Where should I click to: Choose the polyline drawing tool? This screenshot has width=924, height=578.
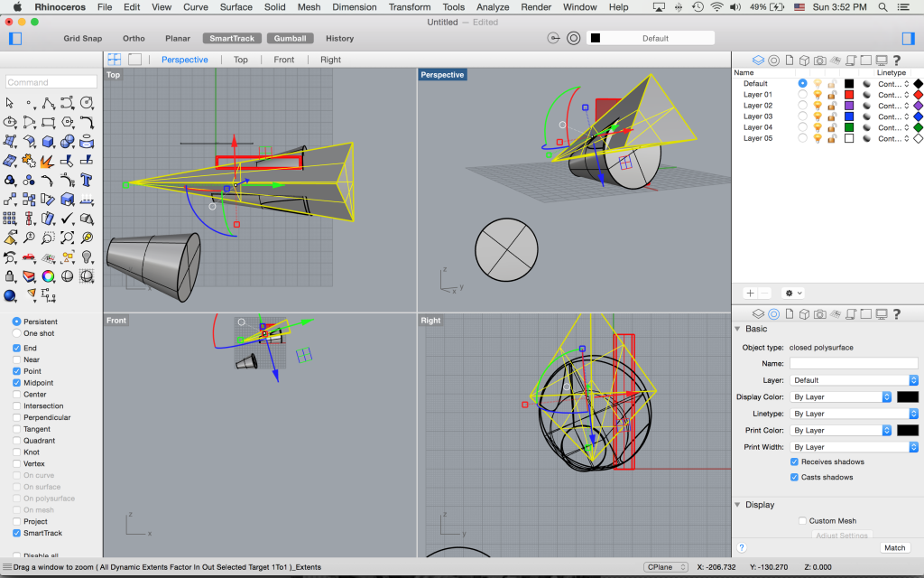(49, 103)
